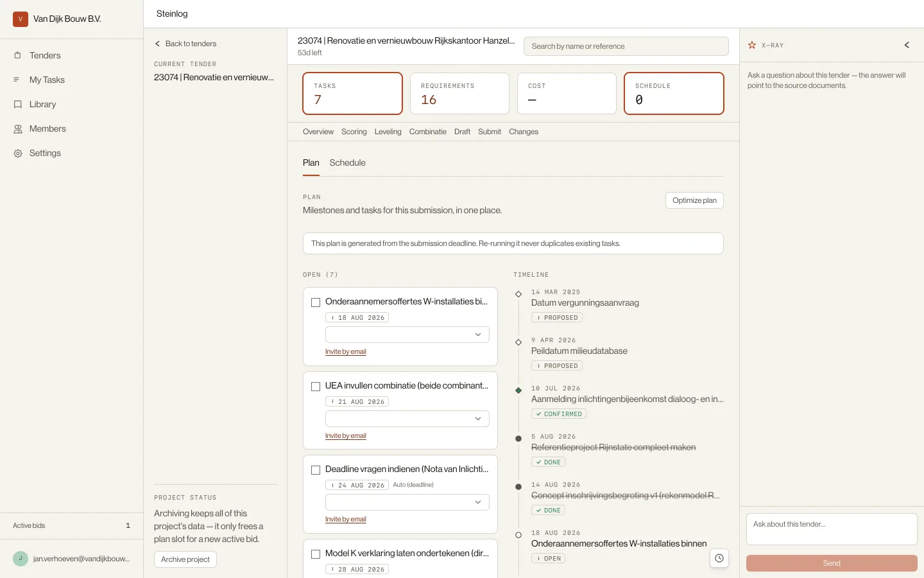This screenshot has width=924, height=578.
Task: Select the Schedule sub-tab
Action: click(x=347, y=163)
